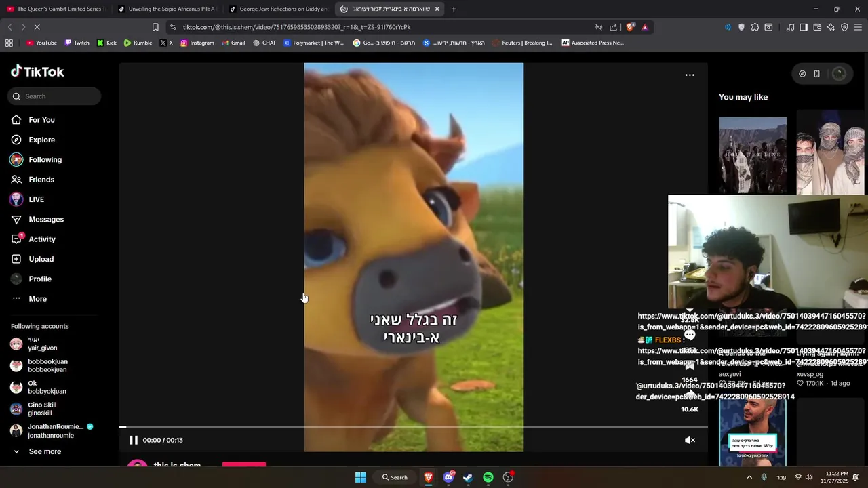Toggle the browser sidebar panel
The image size is (868, 488).
click(x=804, y=27)
